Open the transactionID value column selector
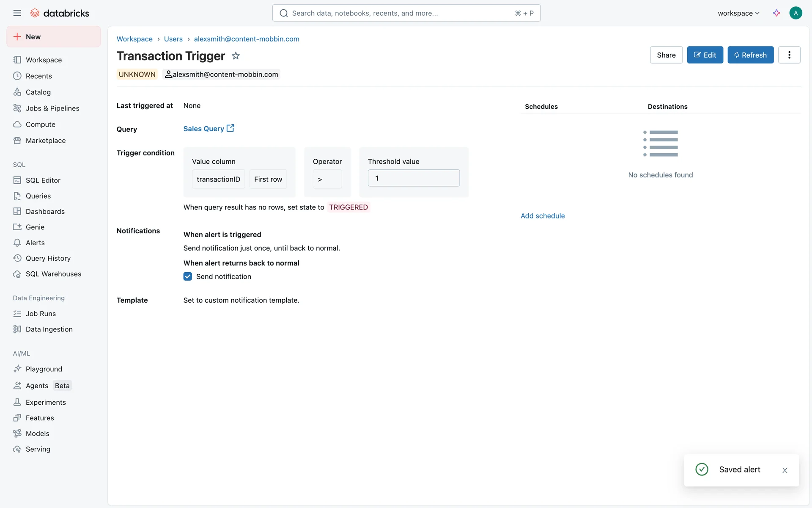Viewport: 812px width, 508px height. (218, 179)
